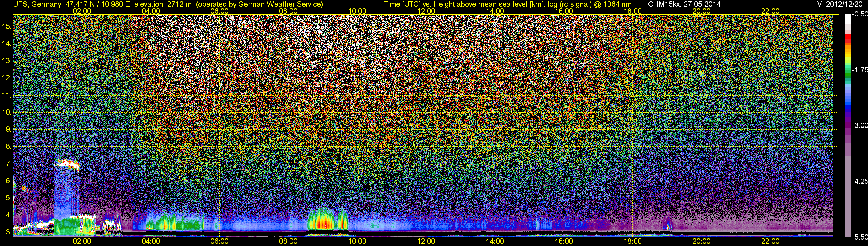
Task: Click the "06:00" label on the upper time axis
Action: point(219,11)
